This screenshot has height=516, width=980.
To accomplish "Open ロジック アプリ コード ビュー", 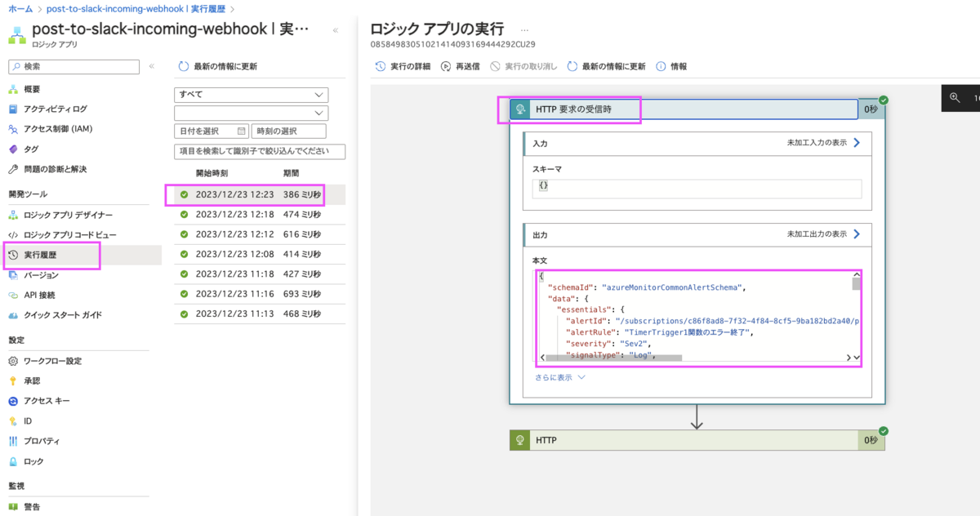I will (69, 235).
